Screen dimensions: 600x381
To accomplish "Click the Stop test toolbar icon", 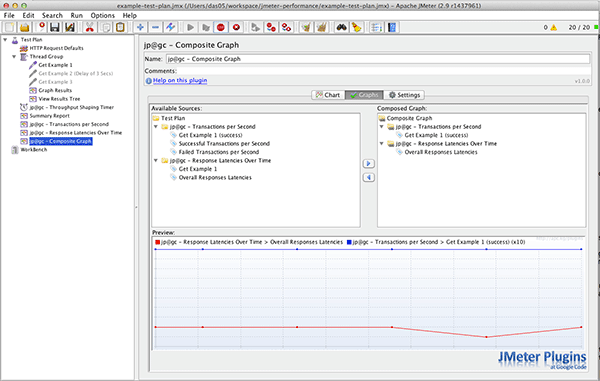I will (x=221, y=27).
